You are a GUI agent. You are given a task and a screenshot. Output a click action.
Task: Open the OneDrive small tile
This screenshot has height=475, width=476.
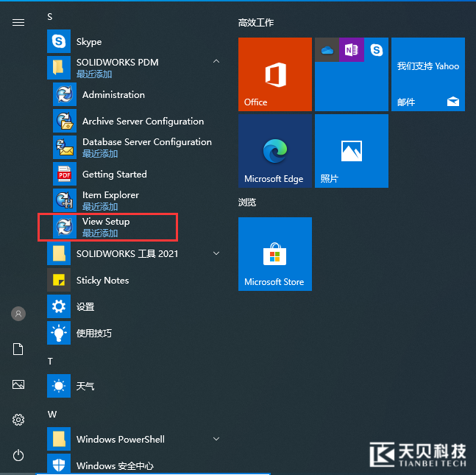click(327, 50)
